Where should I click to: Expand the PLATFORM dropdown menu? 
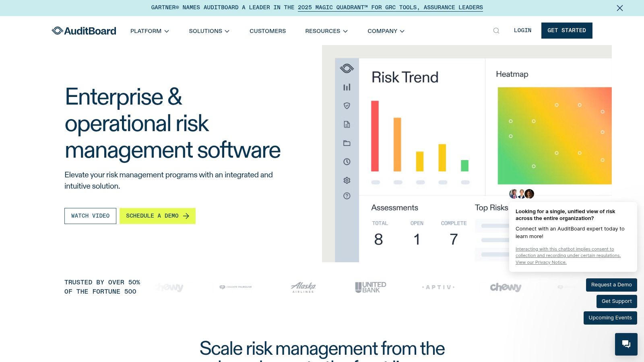149,31
